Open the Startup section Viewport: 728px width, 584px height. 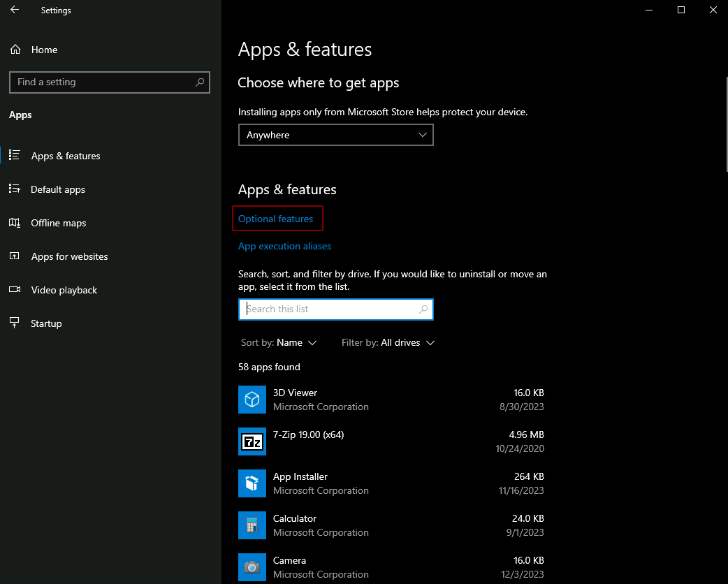(46, 323)
